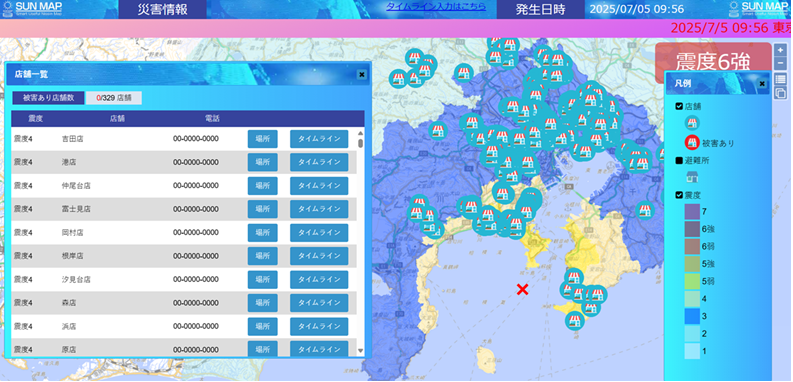The height and width of the screenshot is (382, 793).
Task: Click the 6弱 color swatch in legend
Action: [692, 246]
